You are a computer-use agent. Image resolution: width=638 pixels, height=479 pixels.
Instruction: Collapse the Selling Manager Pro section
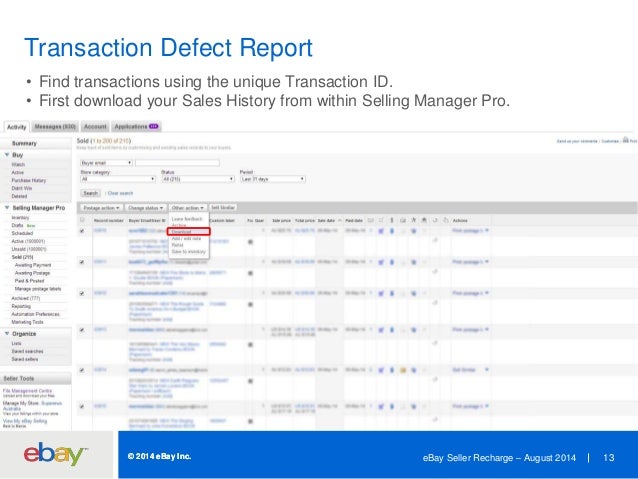click(x=7, y=208)
